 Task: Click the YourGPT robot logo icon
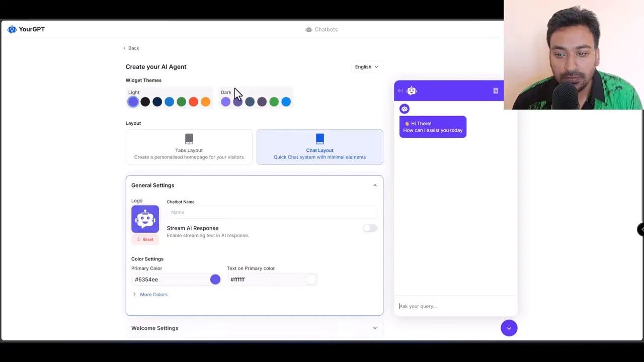pos(12,29)
